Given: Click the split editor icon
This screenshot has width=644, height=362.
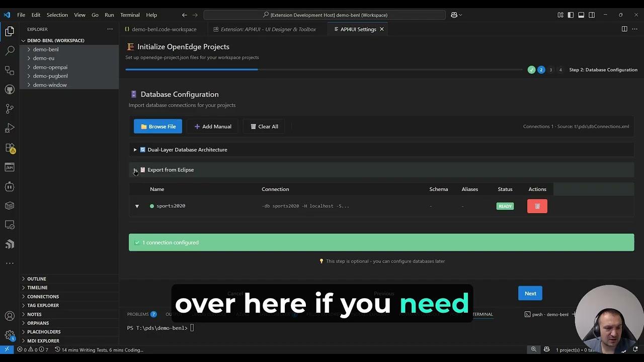Looking at the screenshot, I should [624, 29].
